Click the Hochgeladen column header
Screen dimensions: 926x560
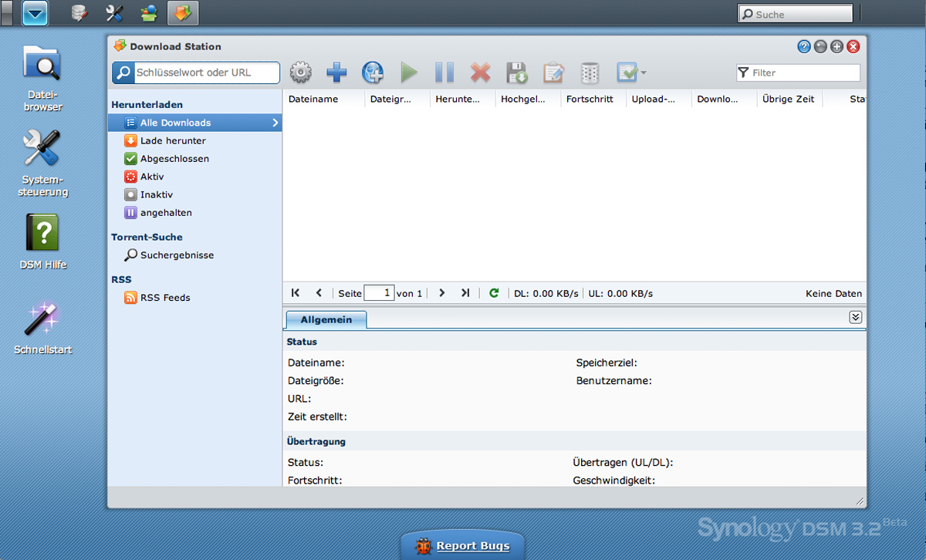[528, 99]
